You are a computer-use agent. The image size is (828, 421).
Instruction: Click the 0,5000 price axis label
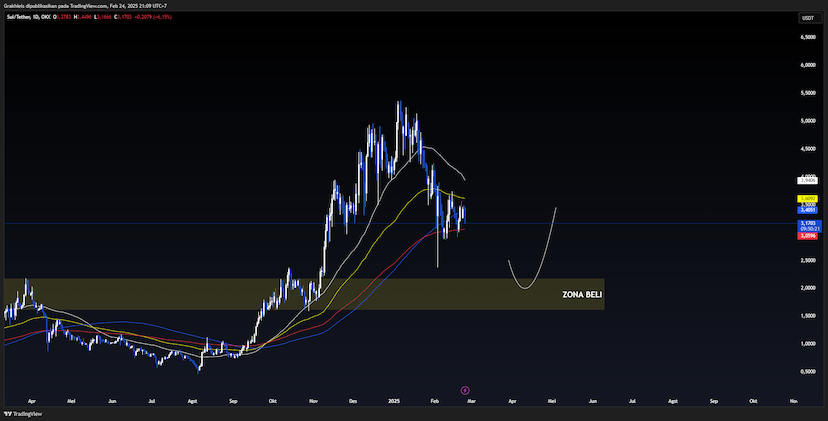[x=808, y=372]
